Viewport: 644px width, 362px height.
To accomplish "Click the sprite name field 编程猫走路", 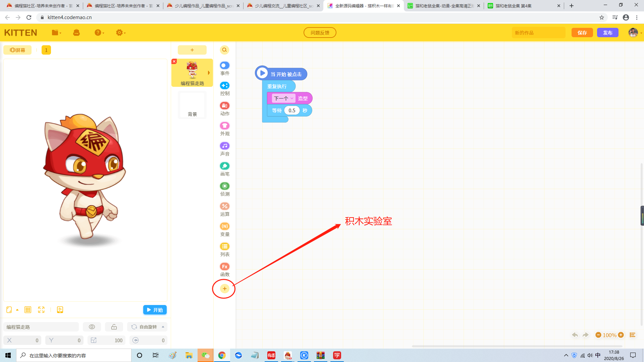I will [41, 327].
